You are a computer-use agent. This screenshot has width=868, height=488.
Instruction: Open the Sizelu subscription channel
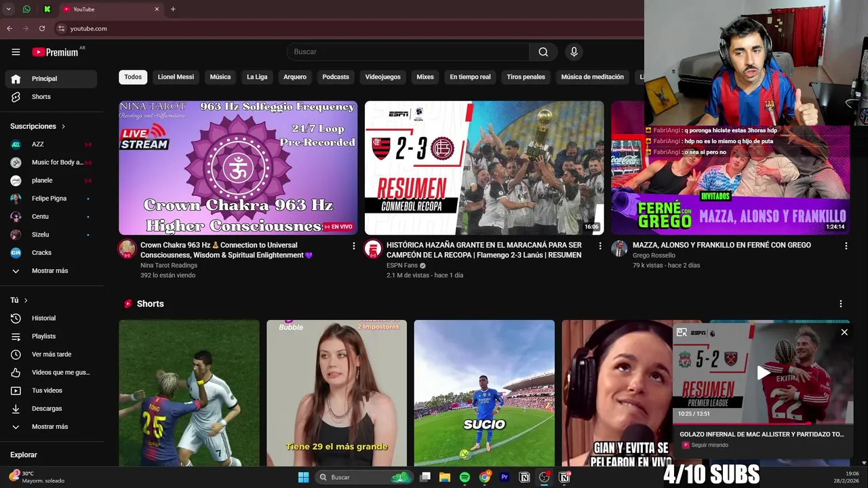pos(51,235)
